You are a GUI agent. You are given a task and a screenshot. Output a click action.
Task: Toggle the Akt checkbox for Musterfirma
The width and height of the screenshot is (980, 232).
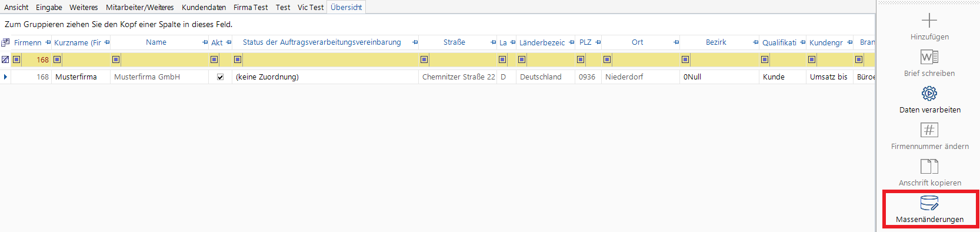[220, 77]
